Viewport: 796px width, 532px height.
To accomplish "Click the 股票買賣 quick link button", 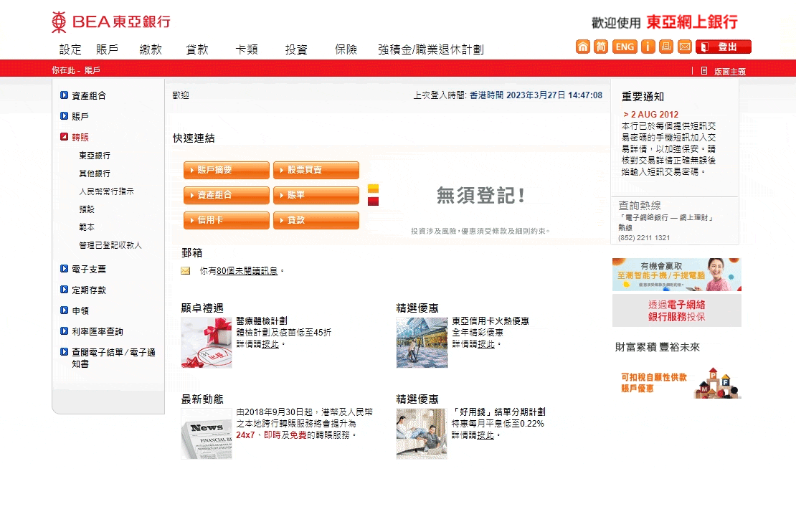I will [316, 170].
